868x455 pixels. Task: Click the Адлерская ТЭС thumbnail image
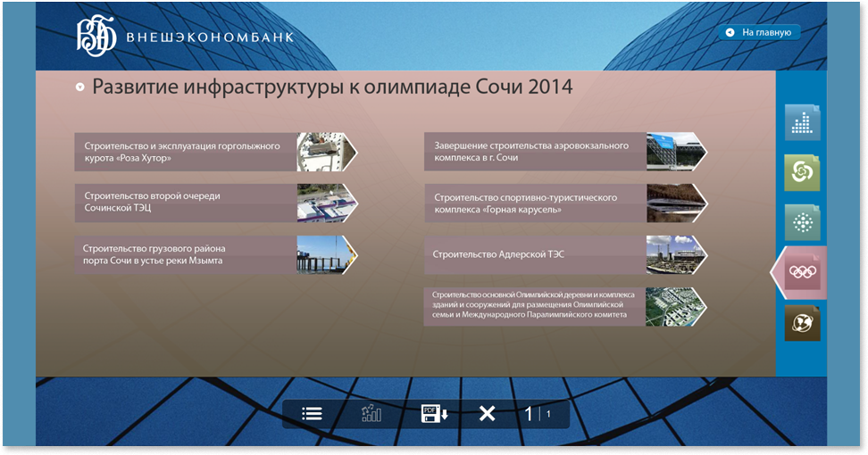pos(676,255)
